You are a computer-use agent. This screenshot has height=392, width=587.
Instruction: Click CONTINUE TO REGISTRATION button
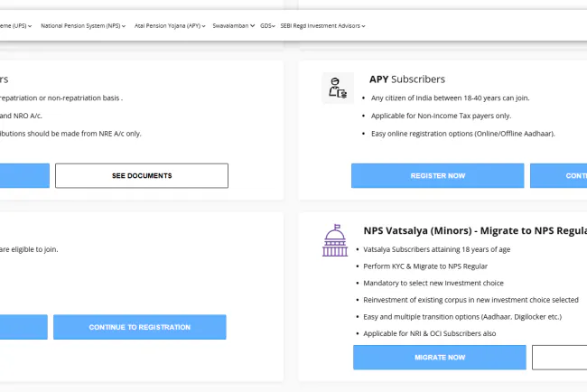tap(140, 327)
